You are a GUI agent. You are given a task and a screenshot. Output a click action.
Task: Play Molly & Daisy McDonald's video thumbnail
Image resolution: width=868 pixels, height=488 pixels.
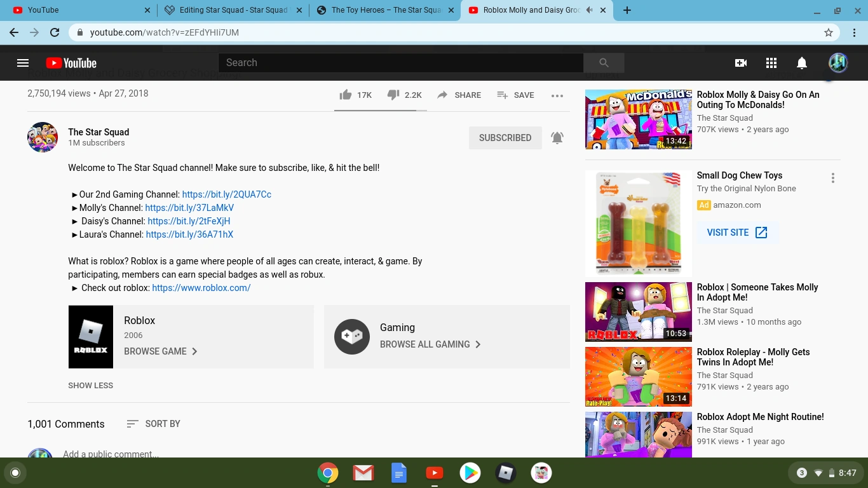[639, 119]
